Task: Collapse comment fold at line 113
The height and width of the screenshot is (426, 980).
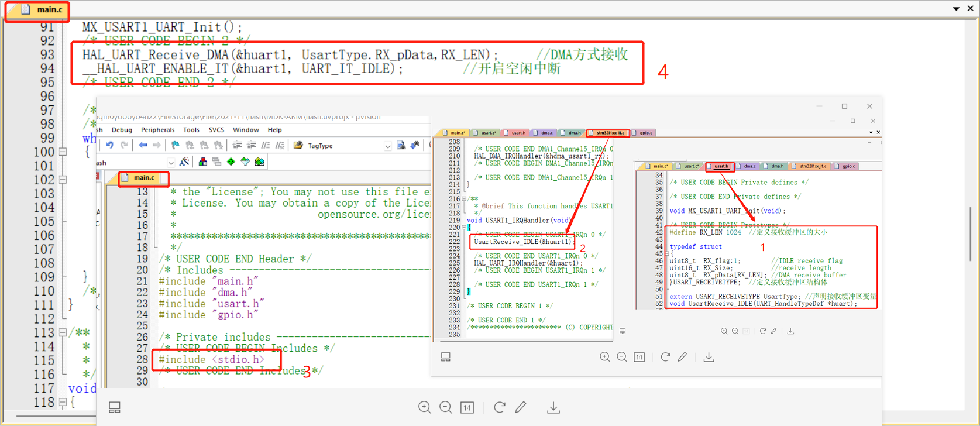Action: click(63, 332)
